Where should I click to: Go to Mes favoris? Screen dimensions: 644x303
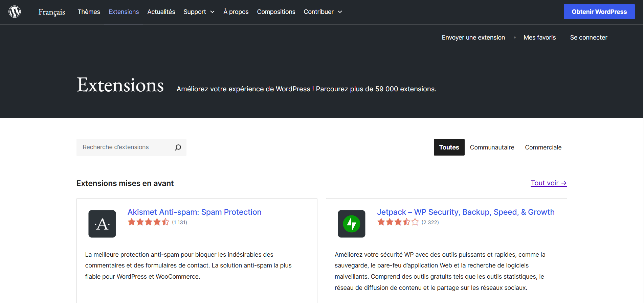pos(539,38)
